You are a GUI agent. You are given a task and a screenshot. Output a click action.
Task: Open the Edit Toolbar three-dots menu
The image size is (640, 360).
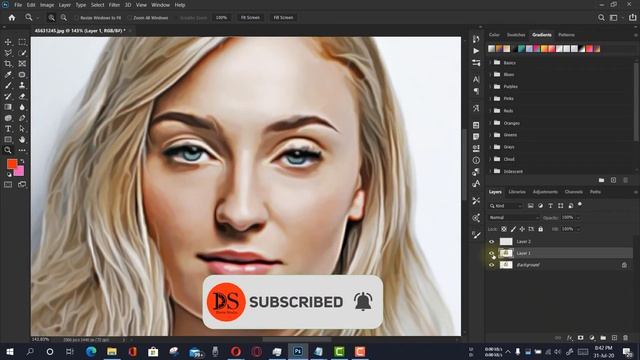pos(22,150)
